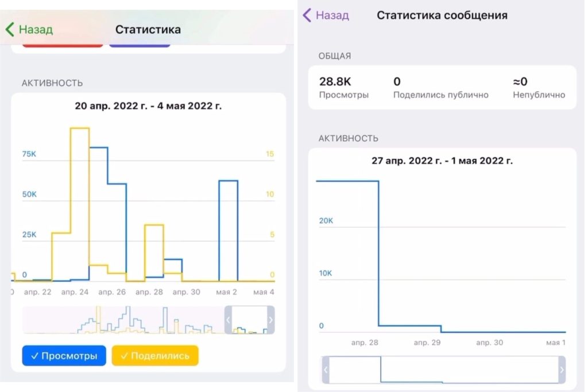Click the right arrow handle of the Статистика range selector
Viewport: 588px width, 392px height.
[x=271, y=320]
